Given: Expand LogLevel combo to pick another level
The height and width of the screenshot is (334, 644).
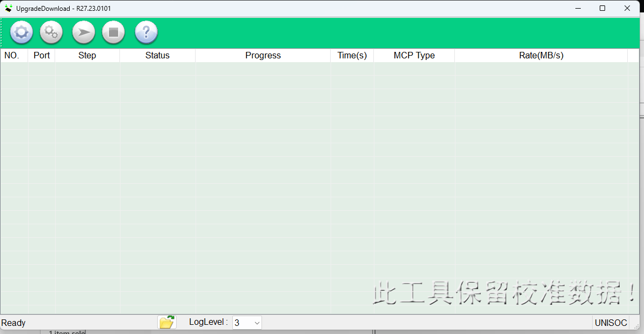Looking at the screenshot, I should click(246, 322).
